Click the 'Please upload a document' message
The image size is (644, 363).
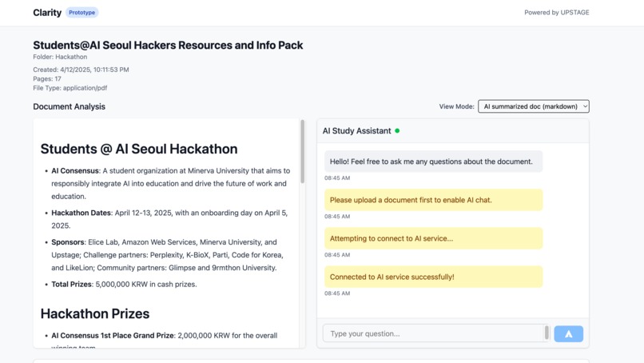[x=433, y=200]
